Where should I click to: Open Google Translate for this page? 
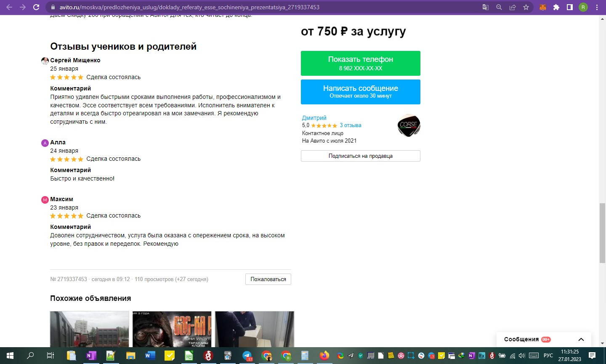coord(486,7)
